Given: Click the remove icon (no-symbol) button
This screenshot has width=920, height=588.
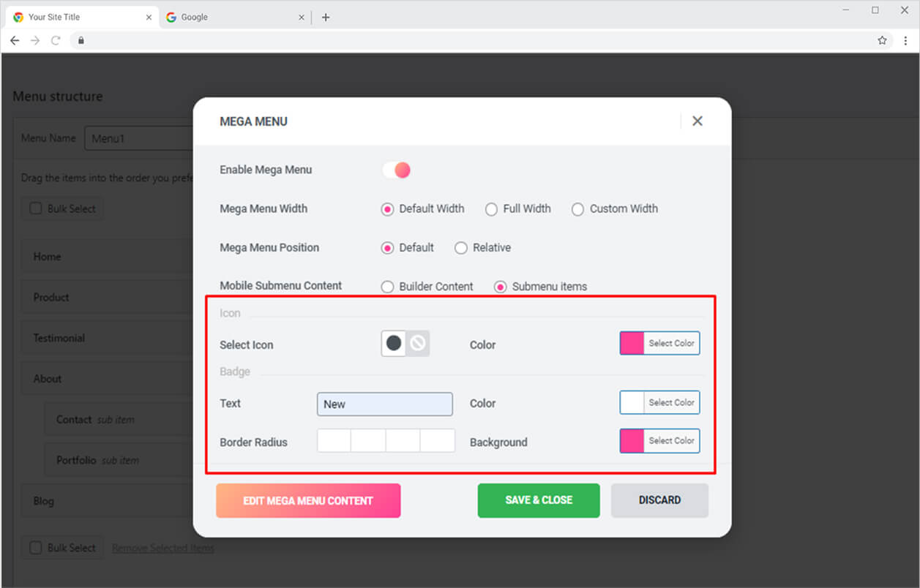Looking at the screenshot, I should point(418,344).
